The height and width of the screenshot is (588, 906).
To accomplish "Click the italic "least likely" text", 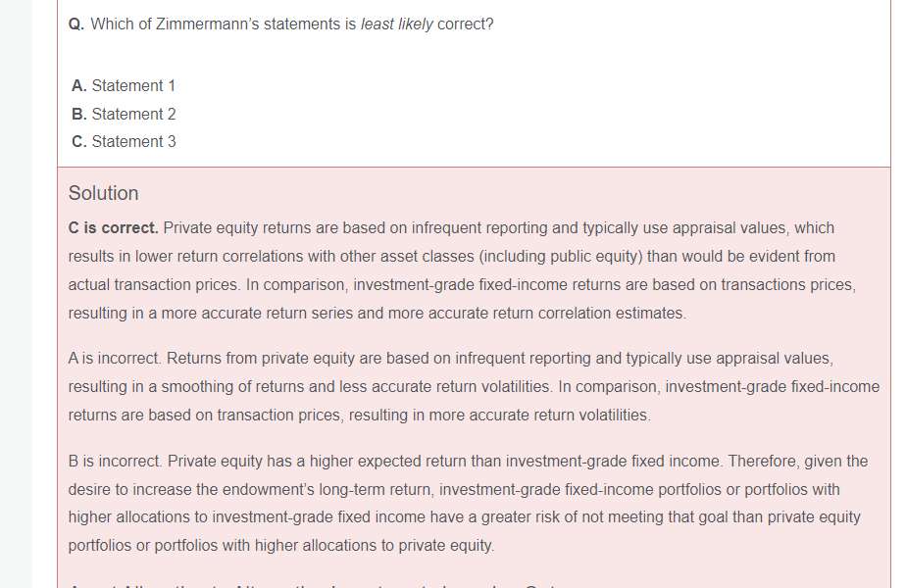I will point(396,24).
